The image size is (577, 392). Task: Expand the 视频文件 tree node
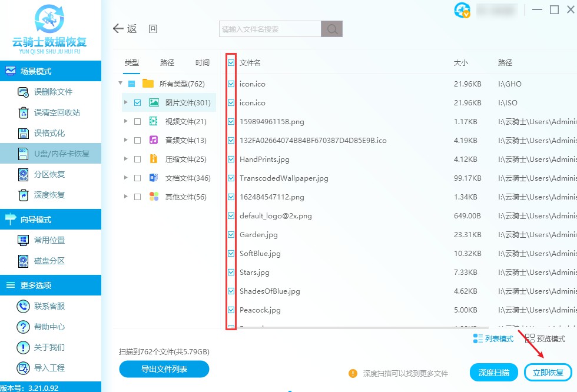pos(125,121)
